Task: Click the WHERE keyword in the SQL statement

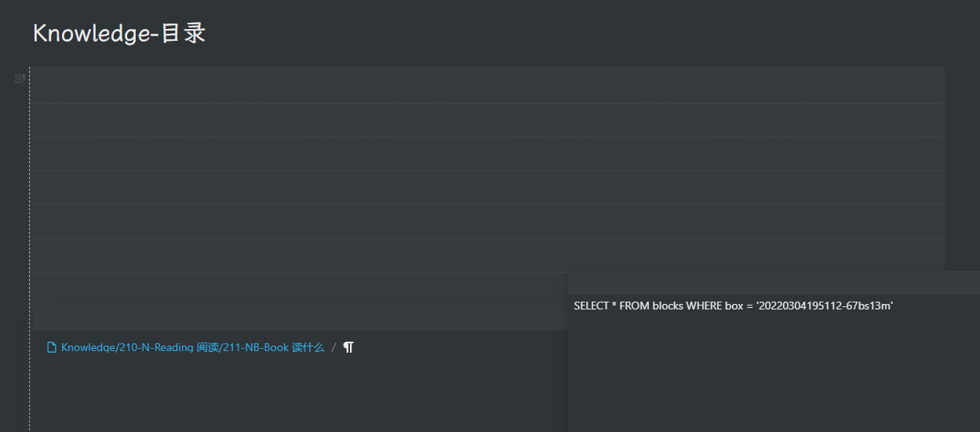Action: pos(704,306)
